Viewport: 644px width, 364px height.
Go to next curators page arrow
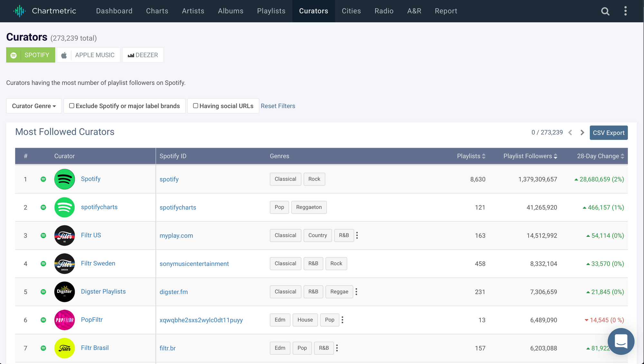[x=582, y=133]
